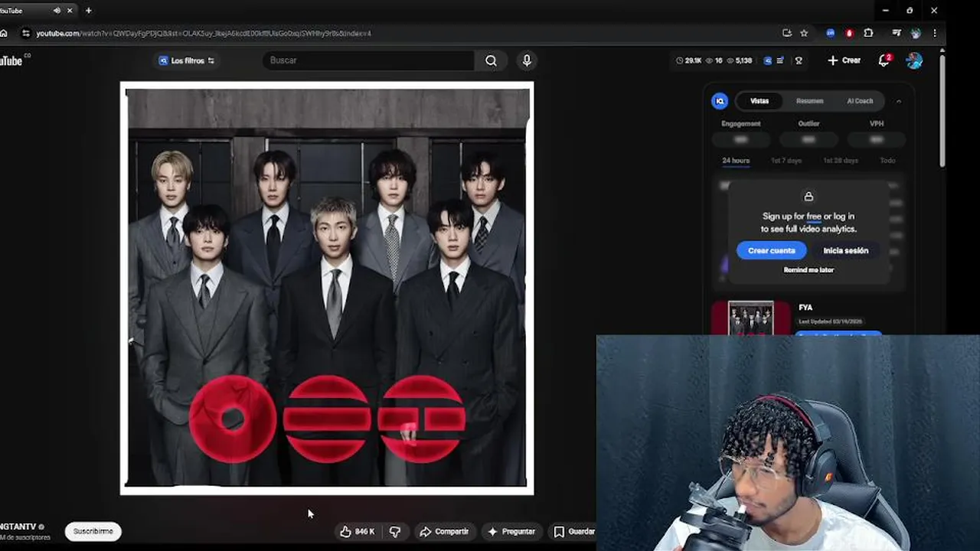Screen dimensions: 980x551
Task: Click the page vertical scrollbar
Action: tap(942, 111)
